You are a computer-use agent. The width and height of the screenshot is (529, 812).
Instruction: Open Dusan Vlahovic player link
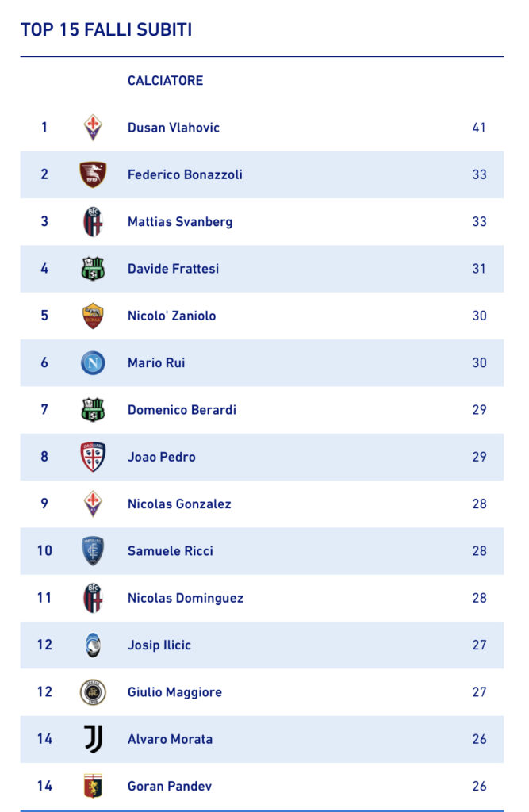click(174, 128)
